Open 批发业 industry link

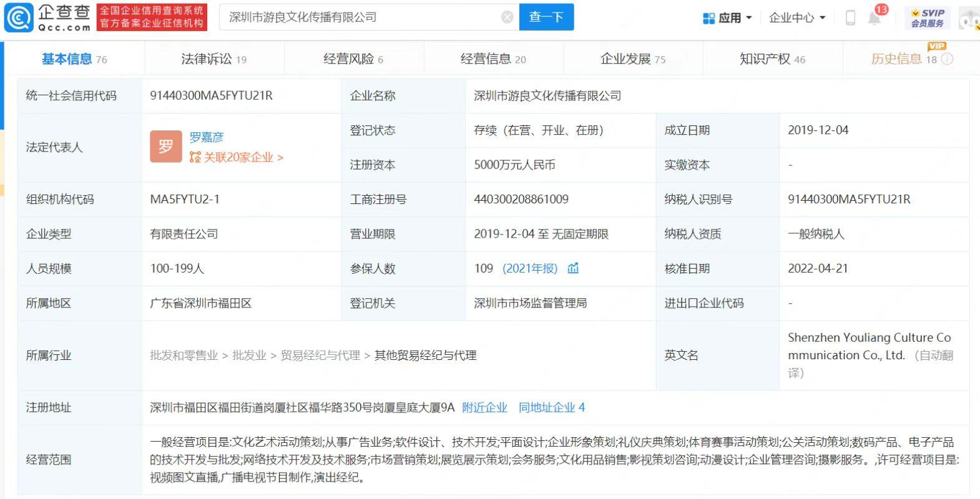[249, 356]
